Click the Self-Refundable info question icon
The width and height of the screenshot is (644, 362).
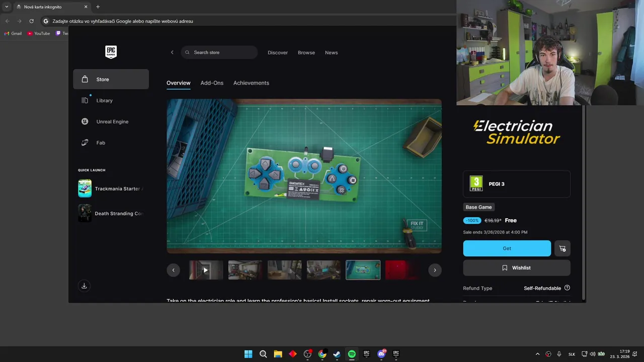click(567, 288)
